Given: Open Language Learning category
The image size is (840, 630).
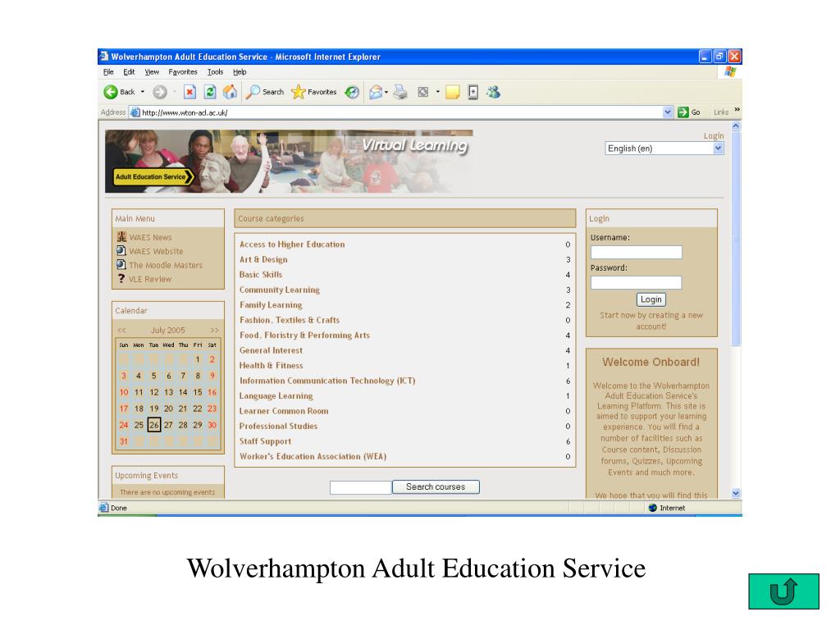Looking at the screenshot, I should click(276, 396).
